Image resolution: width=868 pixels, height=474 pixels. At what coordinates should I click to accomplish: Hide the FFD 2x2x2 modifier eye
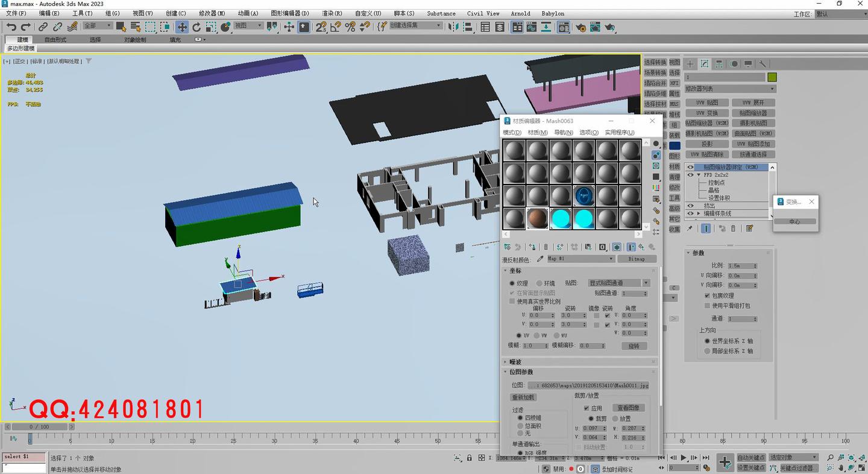(691, 175)
